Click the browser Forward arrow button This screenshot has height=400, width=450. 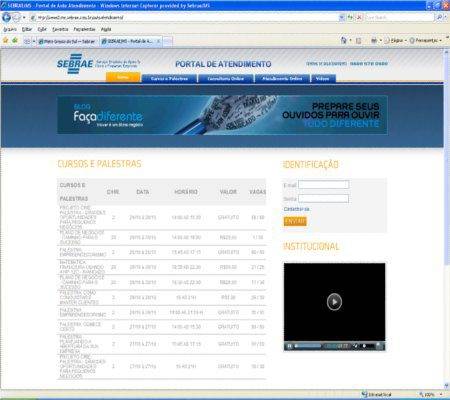(16, 17)
